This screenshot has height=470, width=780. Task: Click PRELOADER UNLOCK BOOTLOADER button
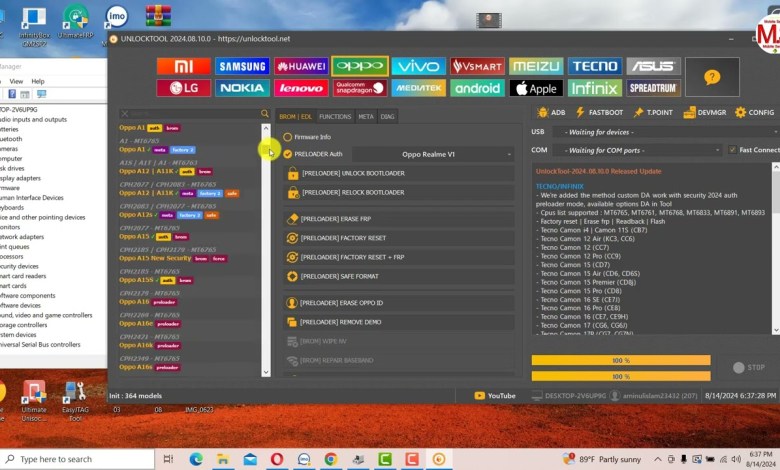(399, 173)
